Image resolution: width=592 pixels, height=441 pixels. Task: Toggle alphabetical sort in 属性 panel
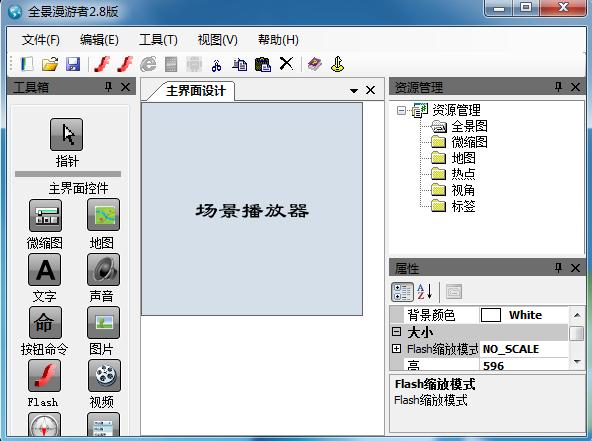tap(425, 292)
